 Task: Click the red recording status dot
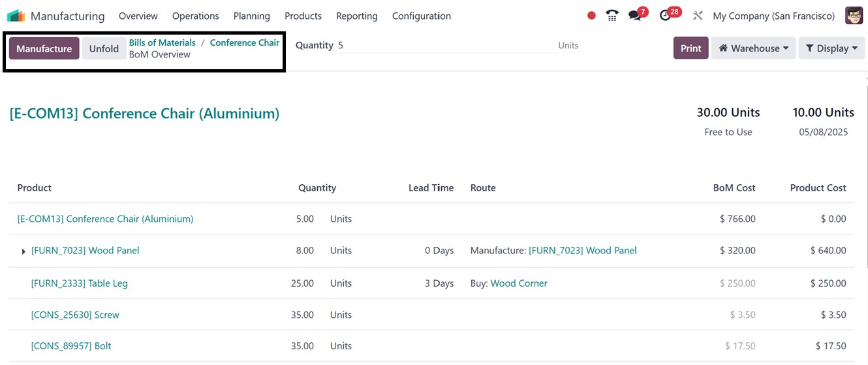click(x=591, y=16)
